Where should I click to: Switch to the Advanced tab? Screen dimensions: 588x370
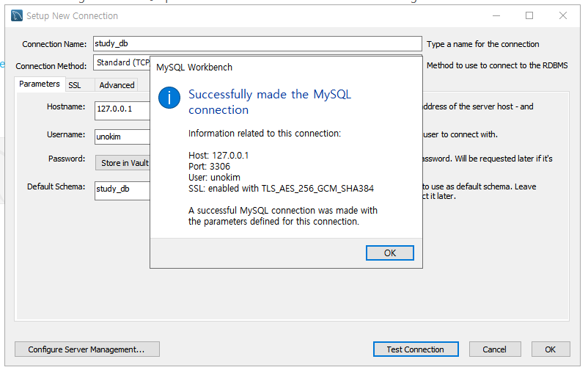tap(117, 85)
